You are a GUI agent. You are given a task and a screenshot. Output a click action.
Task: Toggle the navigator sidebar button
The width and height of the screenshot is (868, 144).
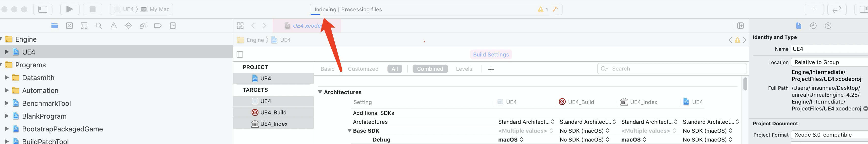43,9
